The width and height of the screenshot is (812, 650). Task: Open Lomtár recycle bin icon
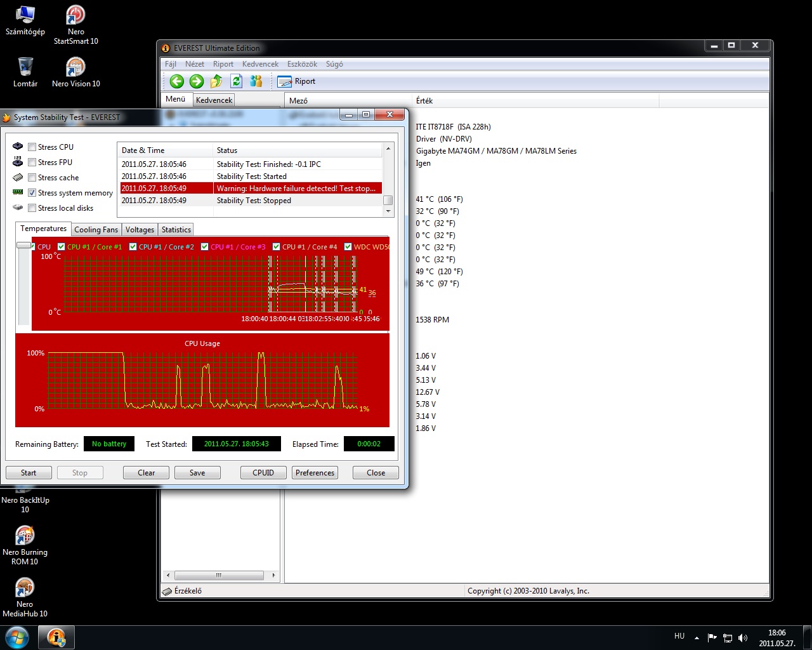click(x=25, y=72)
